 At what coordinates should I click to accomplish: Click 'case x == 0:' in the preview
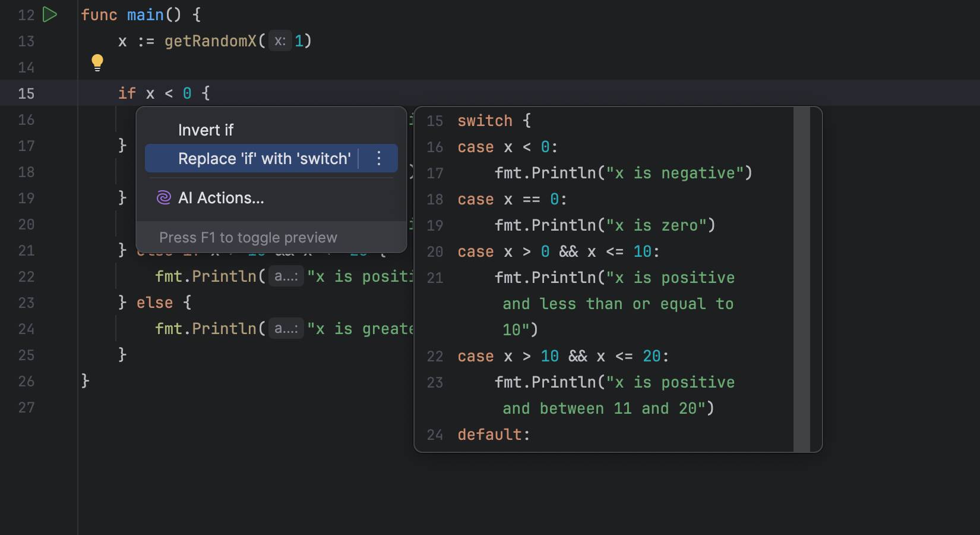(x=513, y=199)
